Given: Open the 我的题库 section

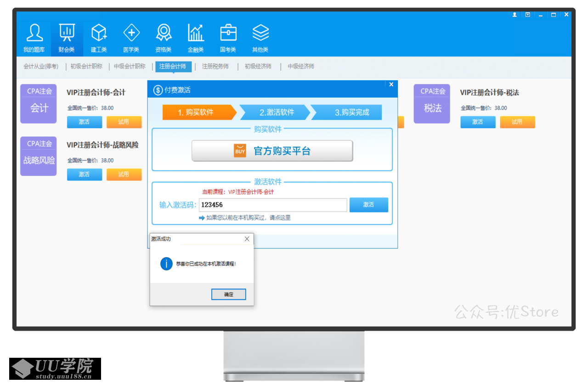Looking at the screenshot, I should (34, 39).
